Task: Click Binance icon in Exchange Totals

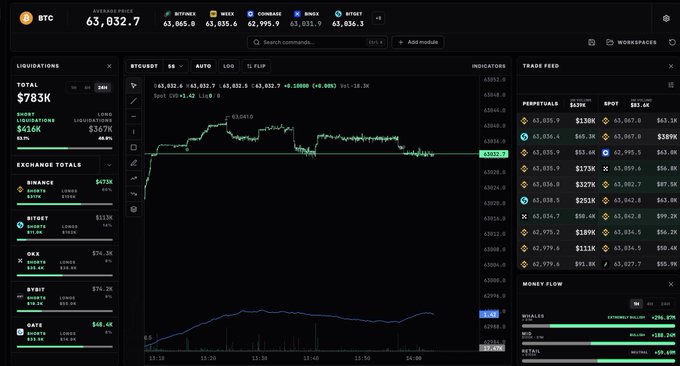Action: pos(20,190)
